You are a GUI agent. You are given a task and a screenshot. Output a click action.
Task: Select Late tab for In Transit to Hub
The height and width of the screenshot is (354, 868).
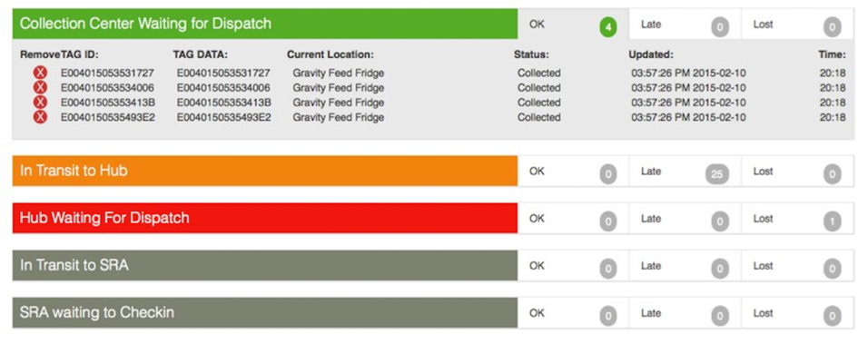(685, 171)
